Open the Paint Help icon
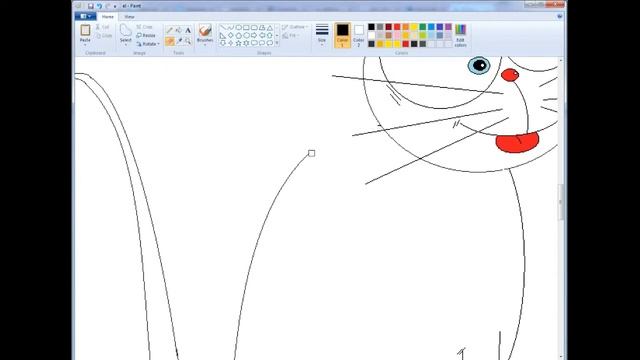 coord(560,16)
